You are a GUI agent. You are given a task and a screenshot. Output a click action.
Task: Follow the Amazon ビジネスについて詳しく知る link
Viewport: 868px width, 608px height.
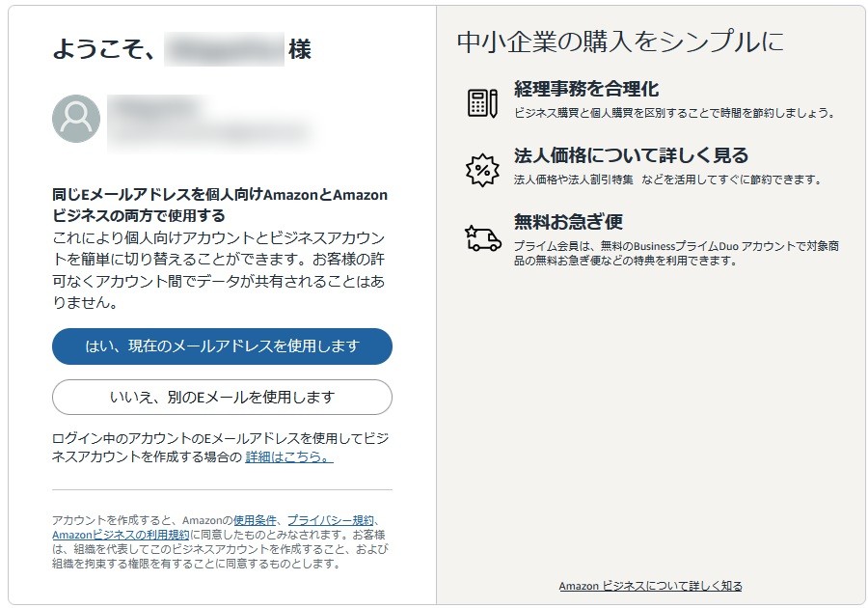point(650,586)
